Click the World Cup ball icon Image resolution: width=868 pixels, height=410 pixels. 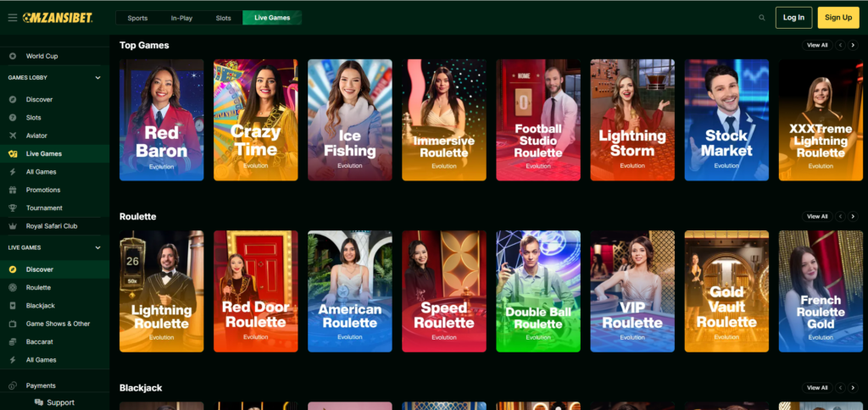point(14,56)
